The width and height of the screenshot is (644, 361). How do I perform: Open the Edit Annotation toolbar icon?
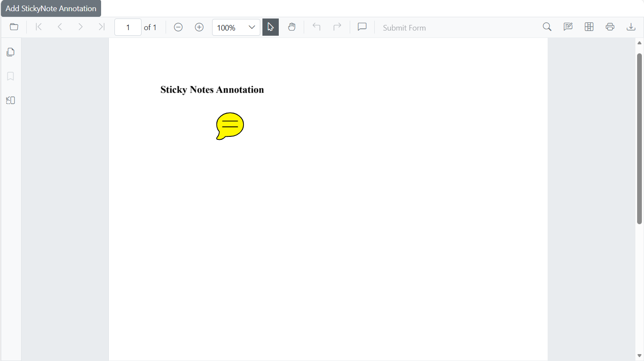click(568, 27)
